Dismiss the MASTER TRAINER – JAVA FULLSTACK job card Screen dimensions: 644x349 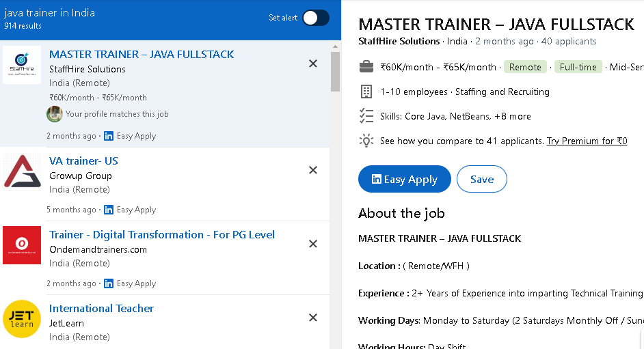pos(313,63)
